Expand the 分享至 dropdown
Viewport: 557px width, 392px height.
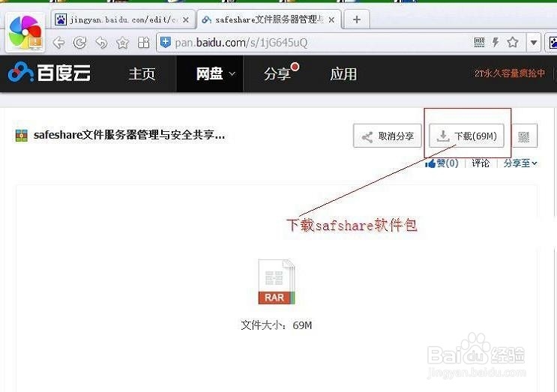pyautogui.click(x=520, y=163)
